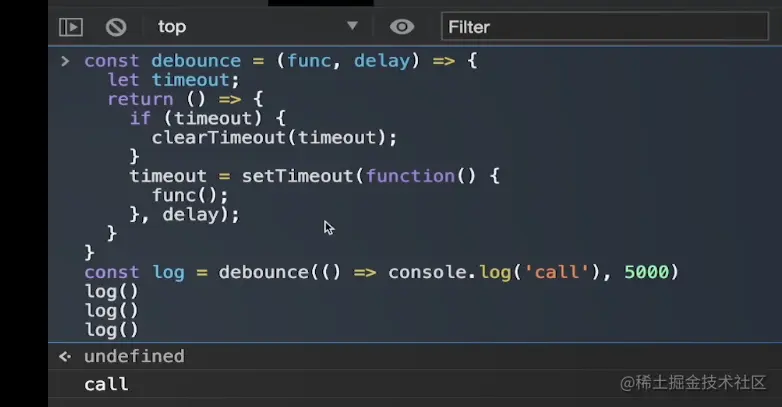Click the 'const debounce = (func, delay) =>' line
This screenshot has height=407, width=782.
click(x=281, y=61)
